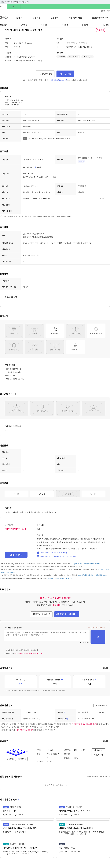Open the 직업 능력 개발 menu
Image resolution: width=110 pixels, height=868 pixels.
(x=75, y=17)
